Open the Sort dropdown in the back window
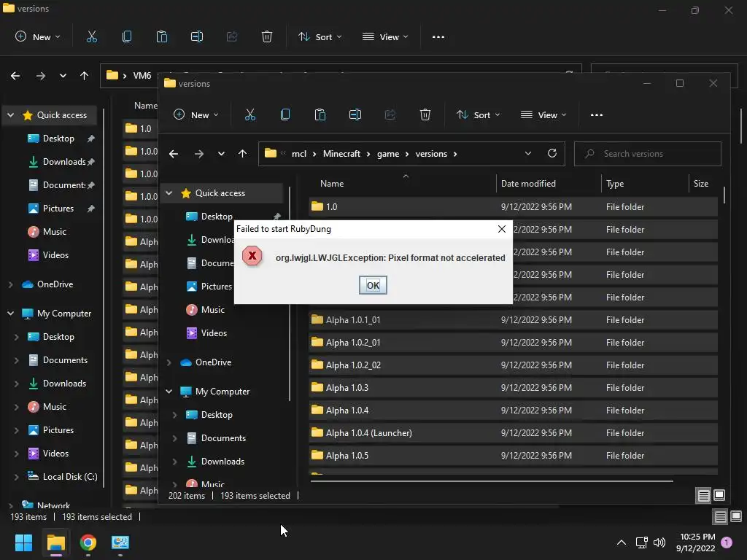Image resolution: width=747 pixels, height=560 pixels. 320,36
